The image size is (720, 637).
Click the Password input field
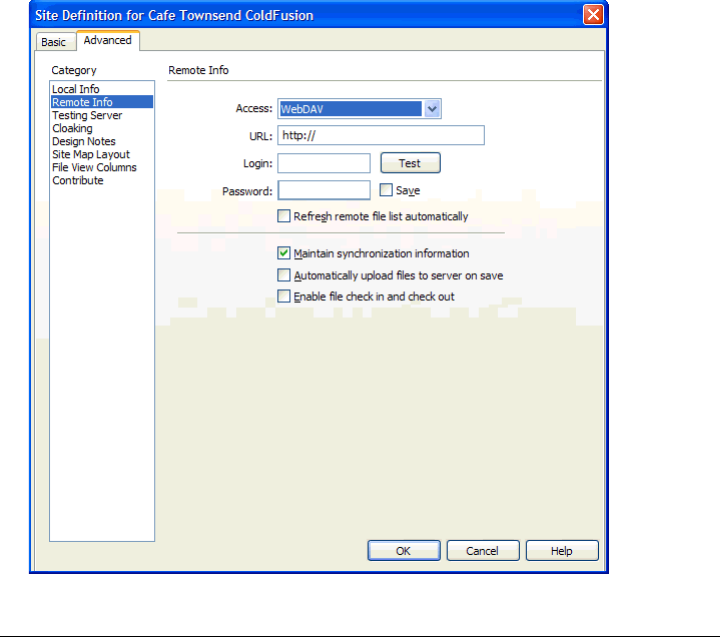(324, 190)
